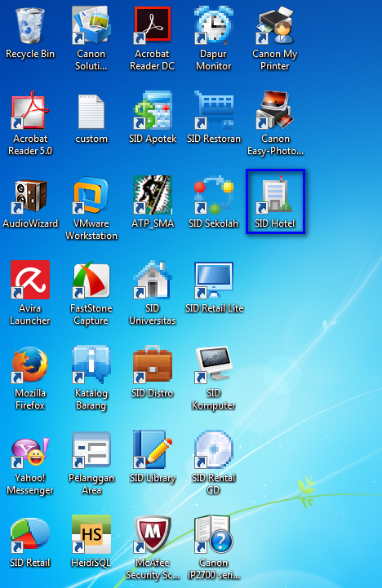This screenshot has height=588, width=382.
Task: Click the Avira Launcher shortcut
Action: point(30,280)
